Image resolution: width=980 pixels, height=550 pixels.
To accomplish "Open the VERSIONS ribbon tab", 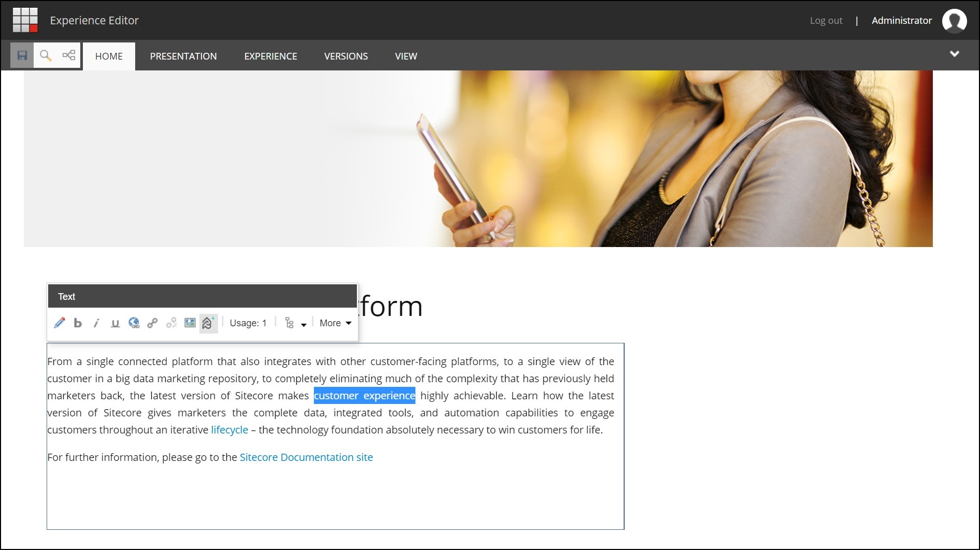I will click(346, 56).
